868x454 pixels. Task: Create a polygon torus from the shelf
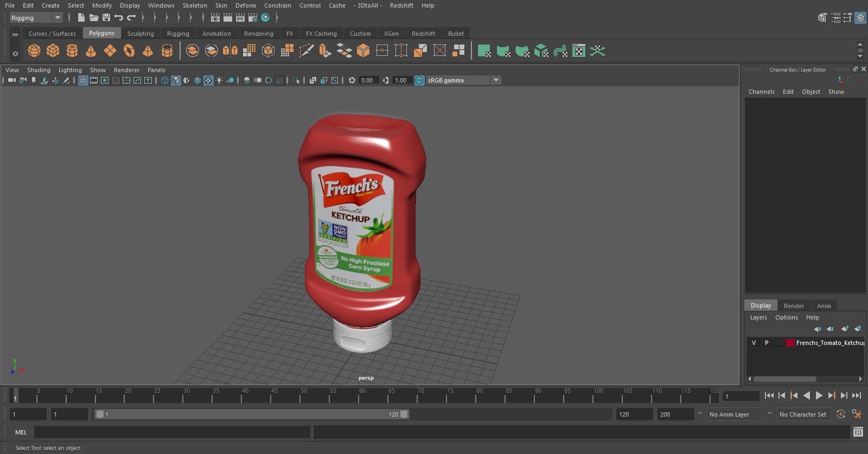pyautogui.click(x=129, y=51)
